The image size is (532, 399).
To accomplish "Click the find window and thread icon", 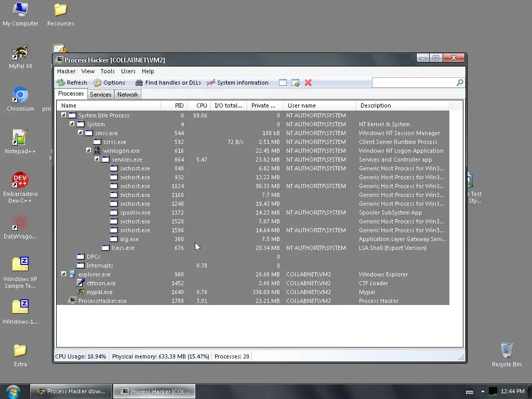I will point(296,83).
